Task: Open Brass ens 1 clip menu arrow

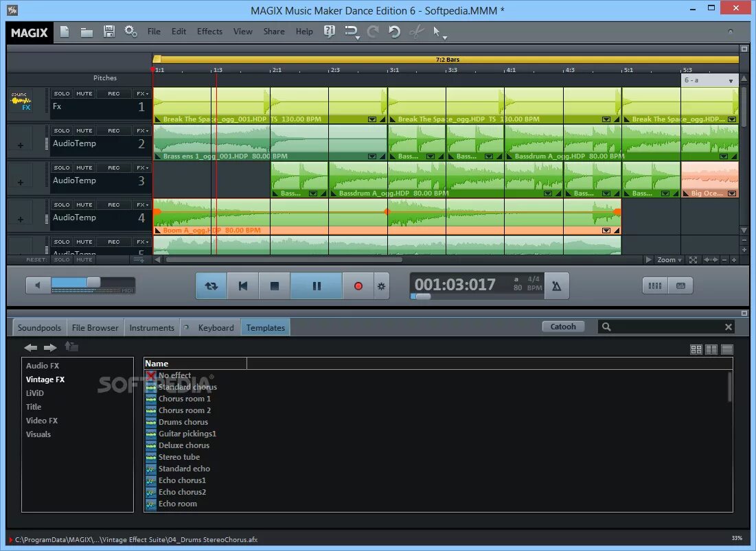Action: [x=372, y=156]
